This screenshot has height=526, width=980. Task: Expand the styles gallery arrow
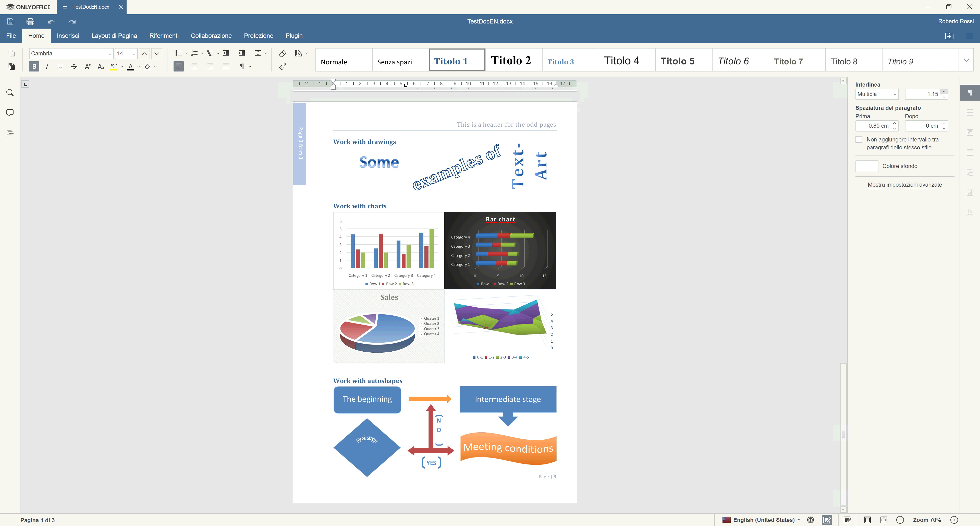pos(966,60)
